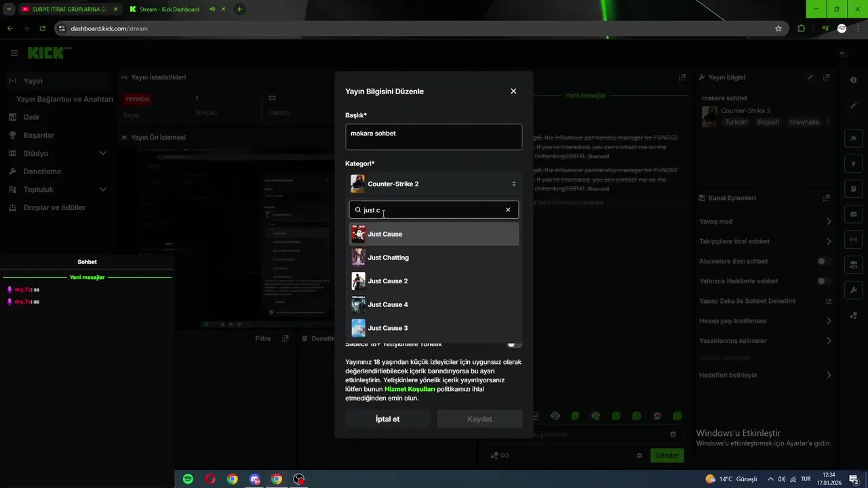Click the info icon in the right toolbar
Image resolution: width=868 pixels, height=488 pixels.
coord(853,80)
